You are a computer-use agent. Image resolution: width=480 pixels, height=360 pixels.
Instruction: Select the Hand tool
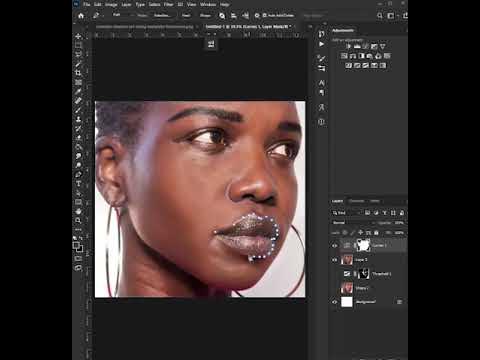[x=78, y=211]
